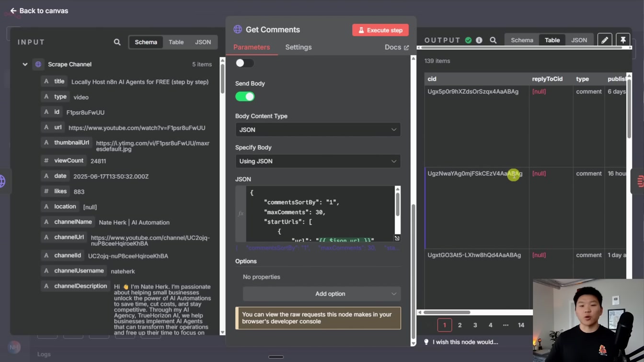Image resolution: width=644 pixels, height=362 pixels.
Task: Open the Add option dropdown
Action: [x=322, y=294]
